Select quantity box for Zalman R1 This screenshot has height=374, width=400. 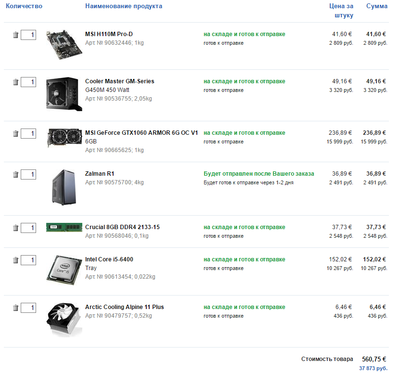(28, 174)
